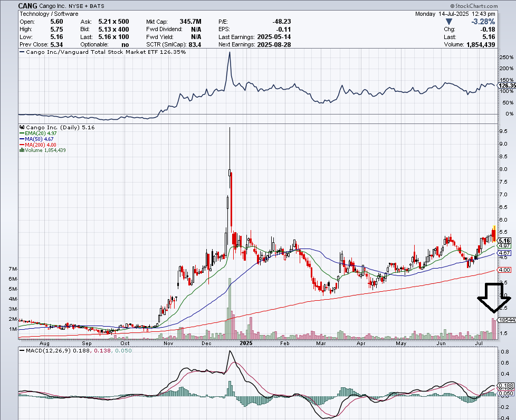Click the 'Jul' month label on time axis
This screenshot has width=516, height=420.
(479, 343)
